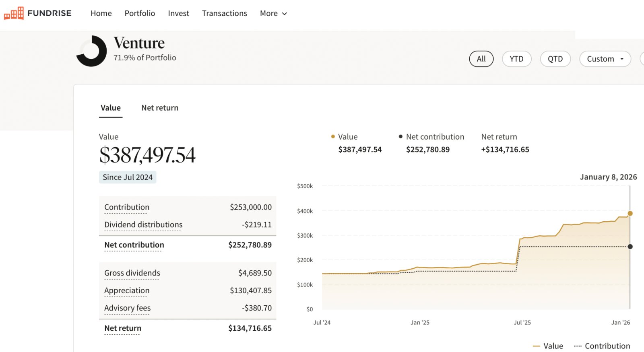Open the Portfolio page
The image size is (644, 352).
(140, 13)
